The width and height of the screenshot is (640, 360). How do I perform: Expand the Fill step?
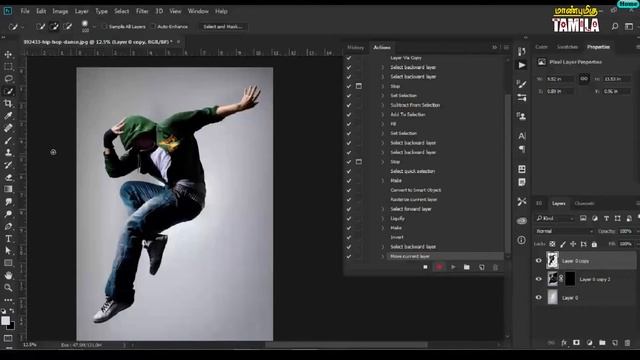point(383,124)
